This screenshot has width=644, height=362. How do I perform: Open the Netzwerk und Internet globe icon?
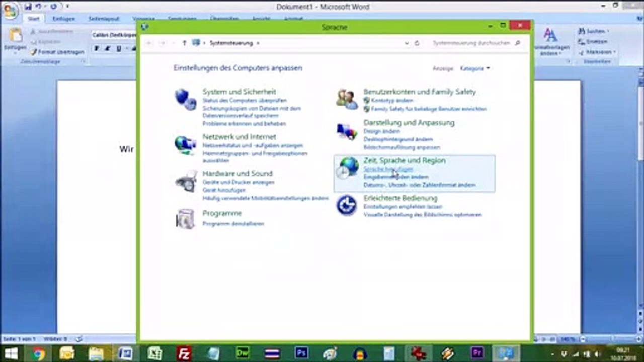pyautogui.click(x=185, y=145)
